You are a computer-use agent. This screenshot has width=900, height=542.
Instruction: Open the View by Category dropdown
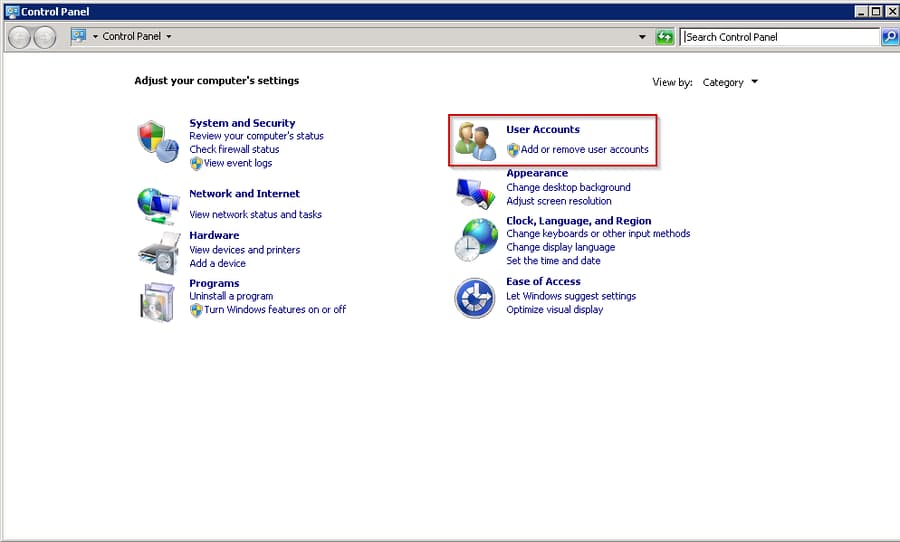tap(730, 83)
